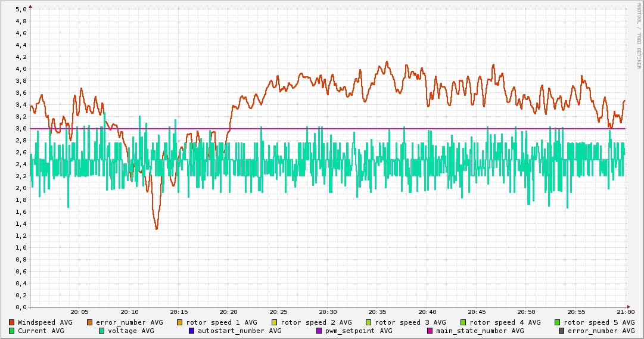Pick the rotor speed 4 AVG color swatch
The image size is (644, 339).
(x=463, y=322)
